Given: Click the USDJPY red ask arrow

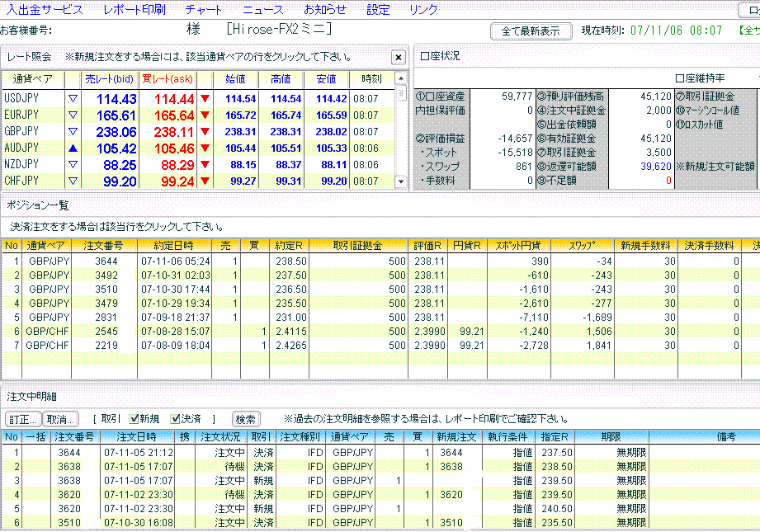Looking at the screenshot, I should tap(205, 98).
